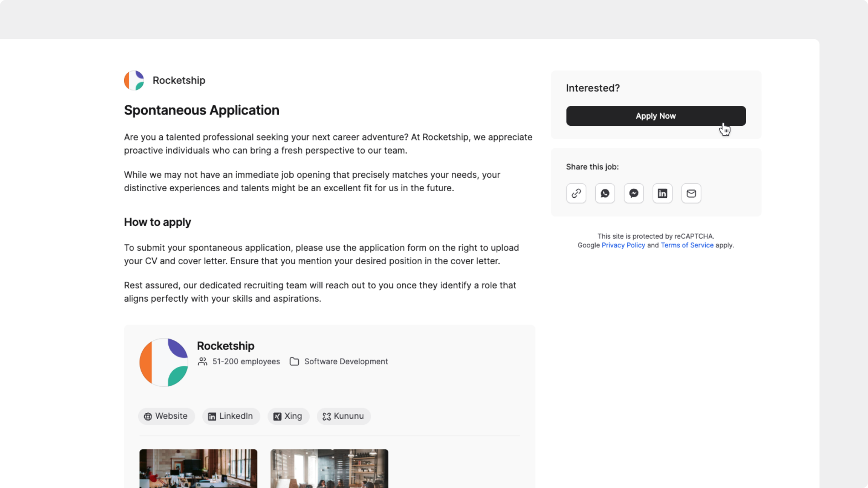
Task: Open Google Privacy Policy link
Action: tap(623, 245)
